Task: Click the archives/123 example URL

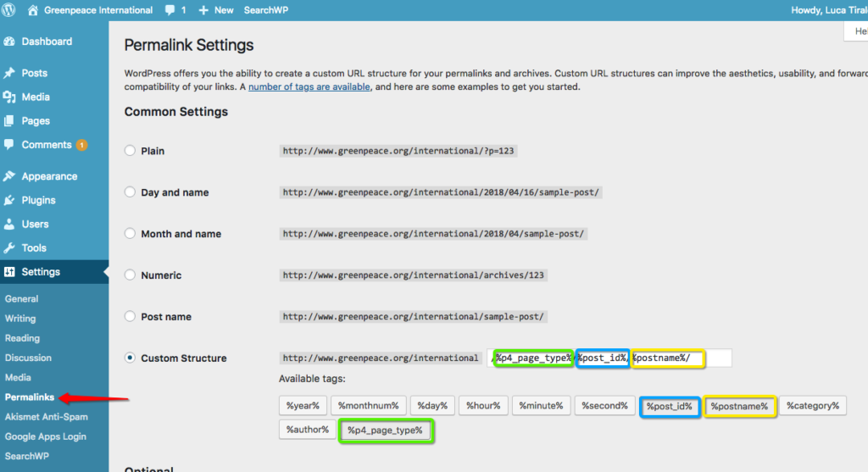Action: click(x=413, y=275)
